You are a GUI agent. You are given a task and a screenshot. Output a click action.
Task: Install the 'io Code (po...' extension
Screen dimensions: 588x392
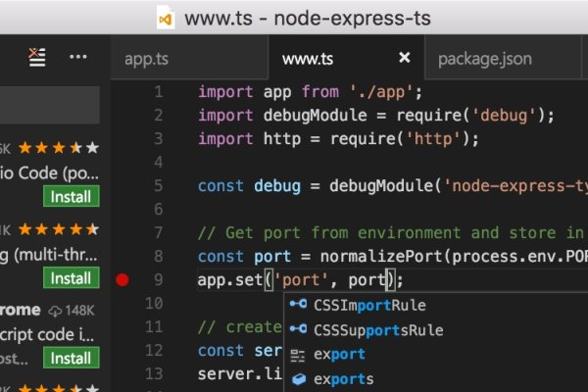(72, 196)
